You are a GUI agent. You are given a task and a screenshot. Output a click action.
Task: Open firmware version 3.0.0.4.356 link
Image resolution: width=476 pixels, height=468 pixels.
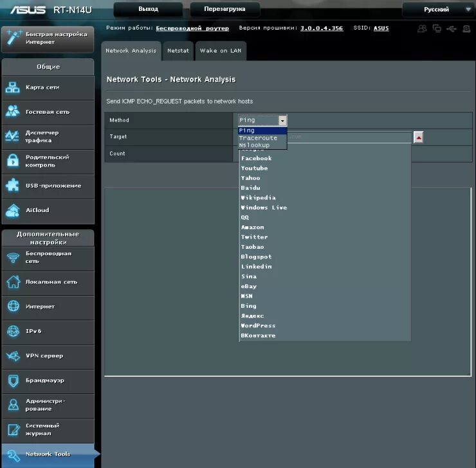(322, 28)
